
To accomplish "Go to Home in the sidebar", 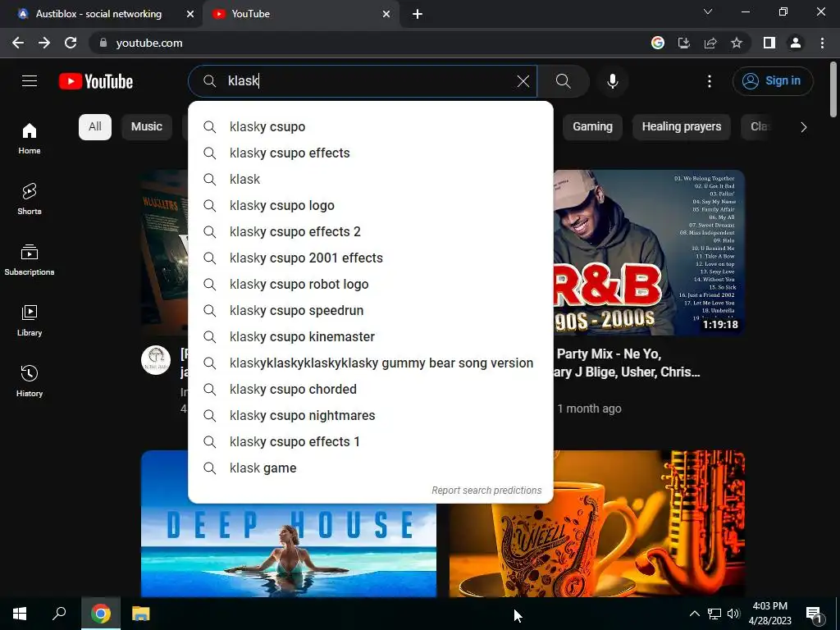I will tap(30, 138).
